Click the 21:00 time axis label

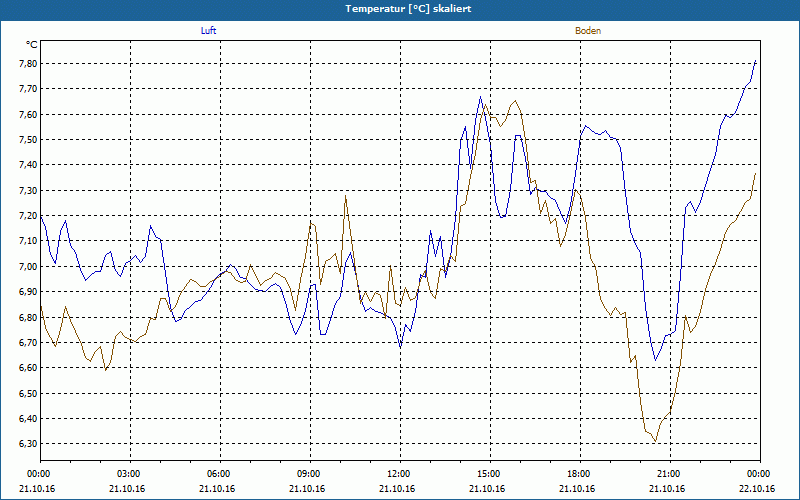(x=668, y=474)
